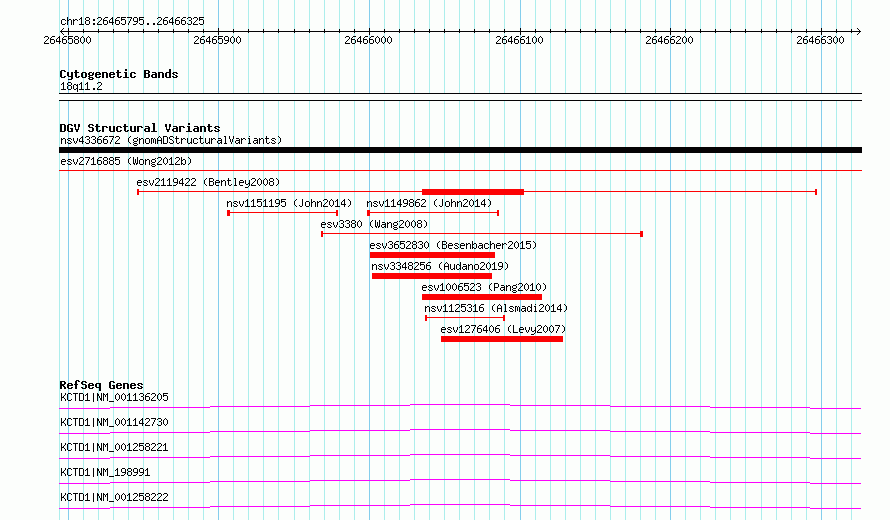Click ruler tick label 26465800
The image size is (890, 520).
[x=67, y=40]
